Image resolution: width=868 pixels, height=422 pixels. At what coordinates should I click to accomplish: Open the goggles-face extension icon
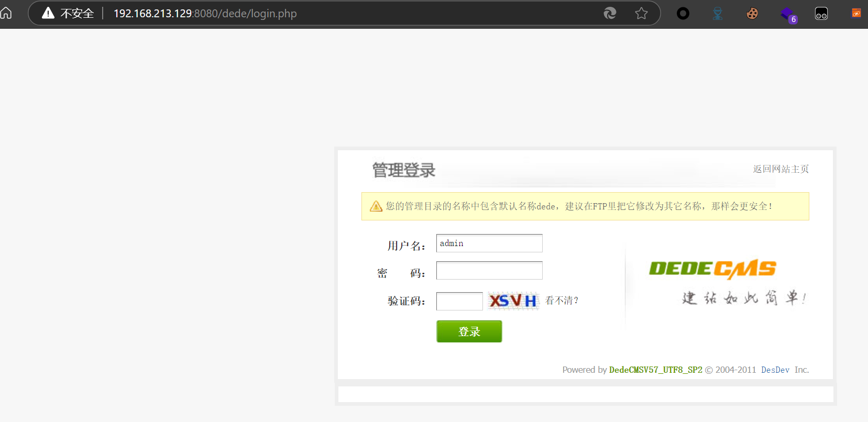821,14
